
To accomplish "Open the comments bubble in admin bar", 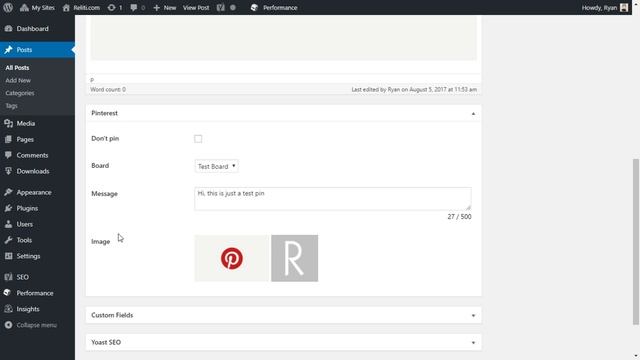I will tap(138, 7).
